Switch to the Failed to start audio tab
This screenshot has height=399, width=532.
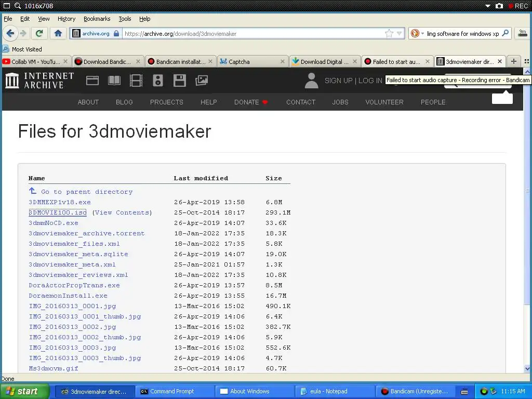pyautogui.click(x=397, y=61)
